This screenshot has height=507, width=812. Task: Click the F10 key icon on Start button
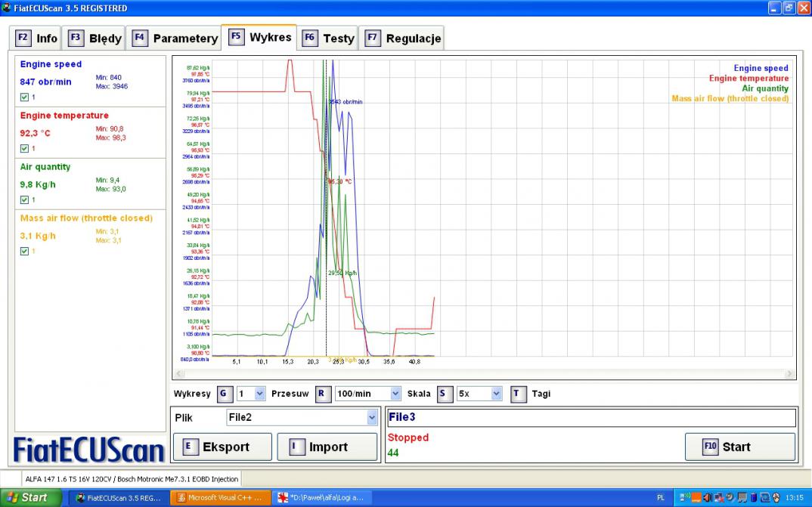coord(709,447)
